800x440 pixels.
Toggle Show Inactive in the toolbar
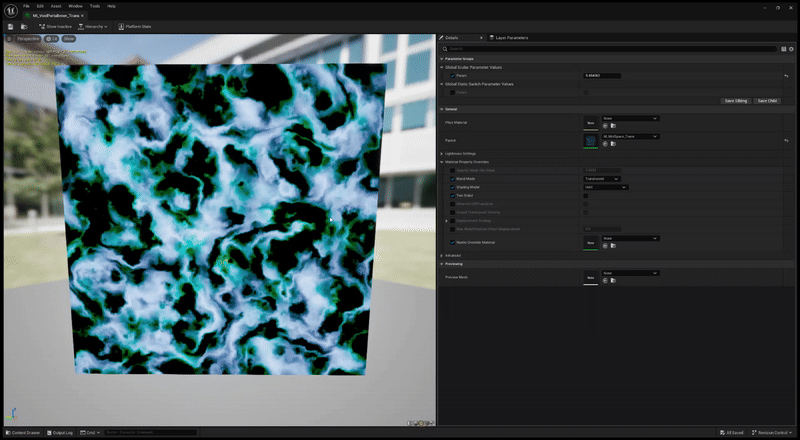click(56, 27)
